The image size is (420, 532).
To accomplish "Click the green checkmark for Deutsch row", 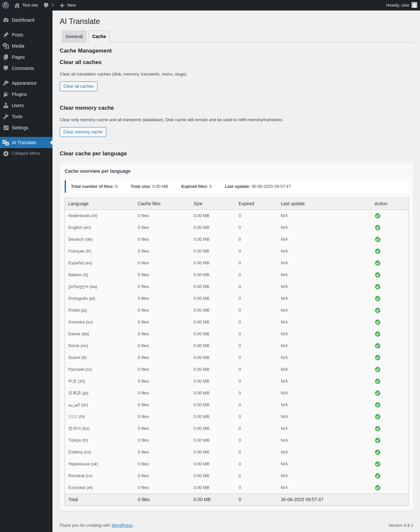I will (378, 239).
